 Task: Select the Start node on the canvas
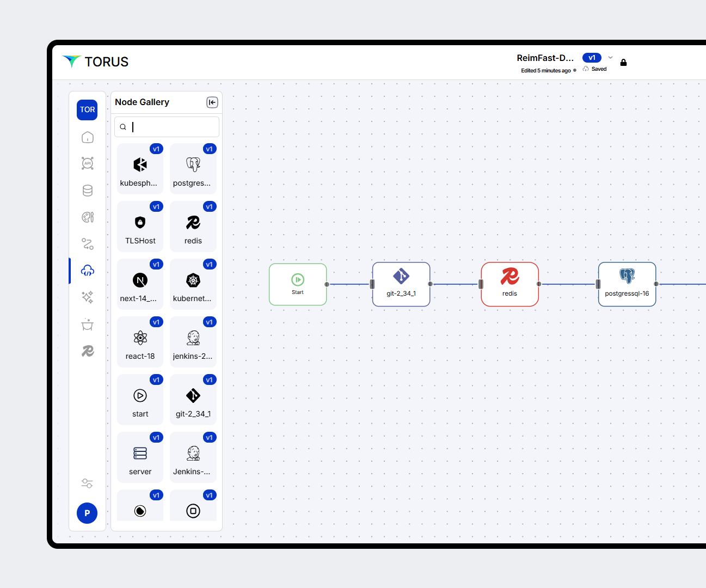pyautogui.click(x=298, y=284)
